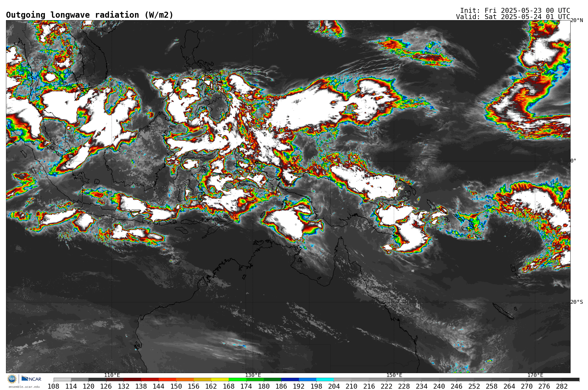Image resolution: width=588 pixels, height=390 pixels.
Task: Click the 222 colorbar value
Action: pos(386,386)
